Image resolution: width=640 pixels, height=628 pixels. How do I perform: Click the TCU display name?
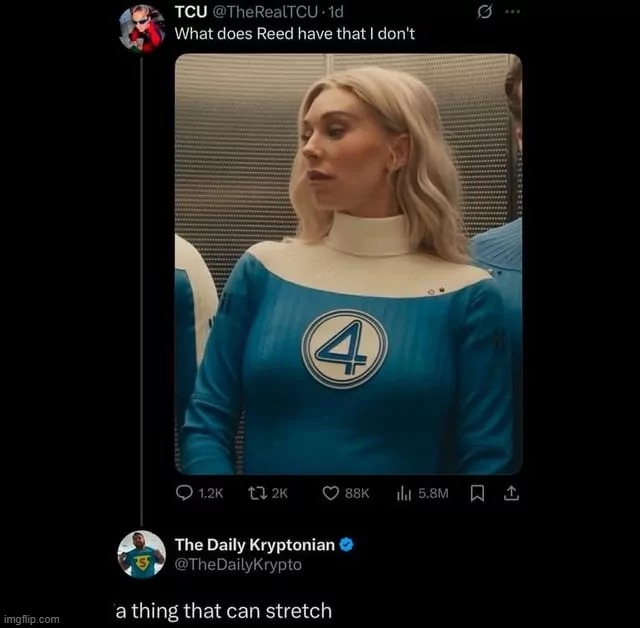[x=191, y=12]
